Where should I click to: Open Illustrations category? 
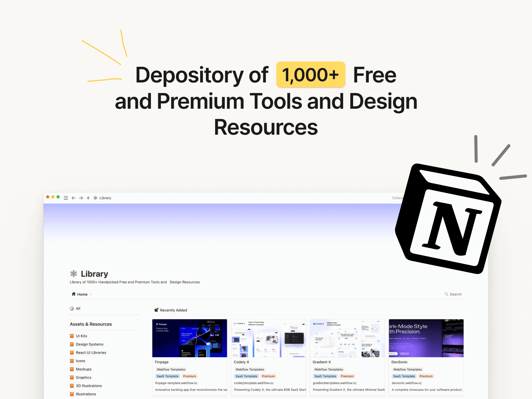pos(86,394)
